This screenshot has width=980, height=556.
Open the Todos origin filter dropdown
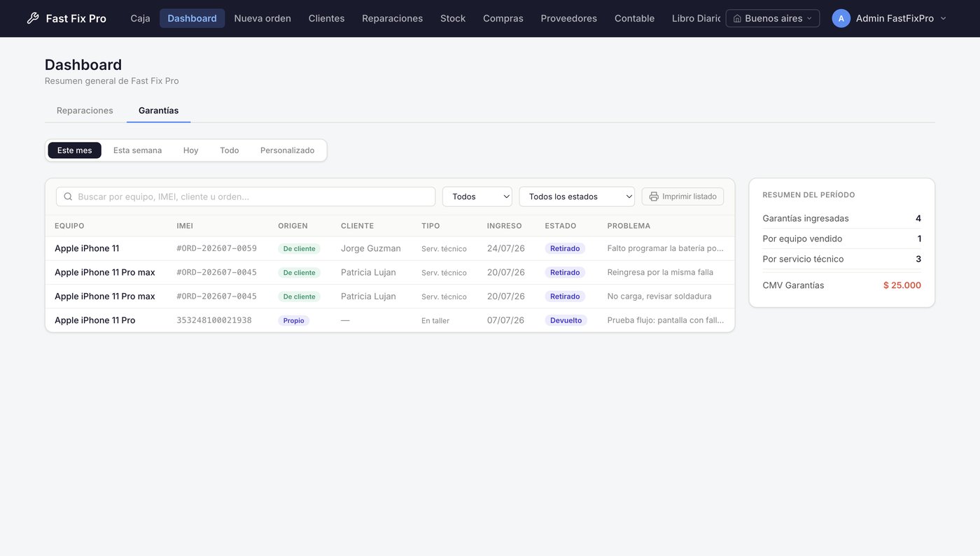477,197
